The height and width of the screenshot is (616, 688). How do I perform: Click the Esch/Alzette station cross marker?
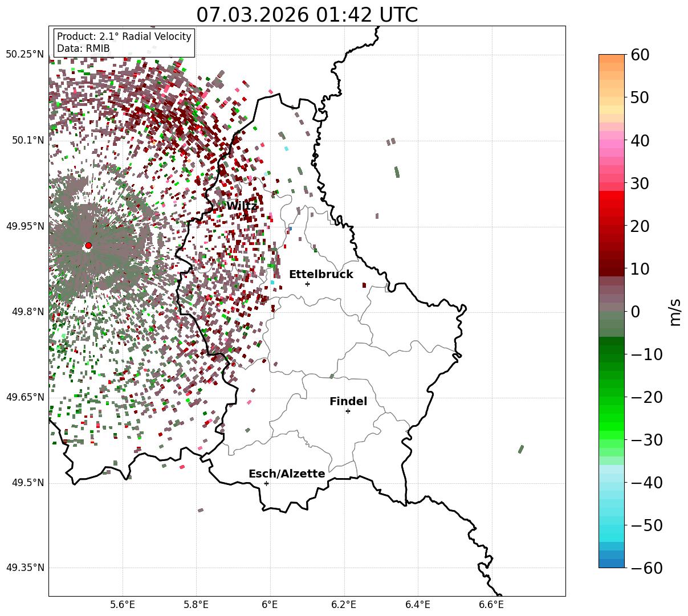tap(266, 483)
